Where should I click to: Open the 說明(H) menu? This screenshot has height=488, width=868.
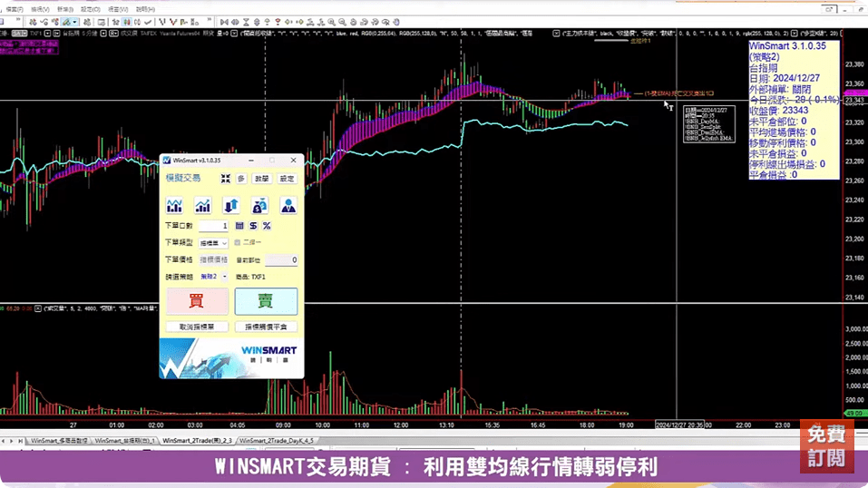point(145,9)
